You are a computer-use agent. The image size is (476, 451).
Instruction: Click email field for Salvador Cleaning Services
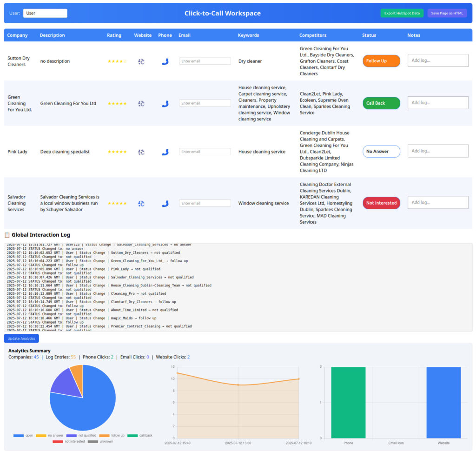click(x=205, y=203)
